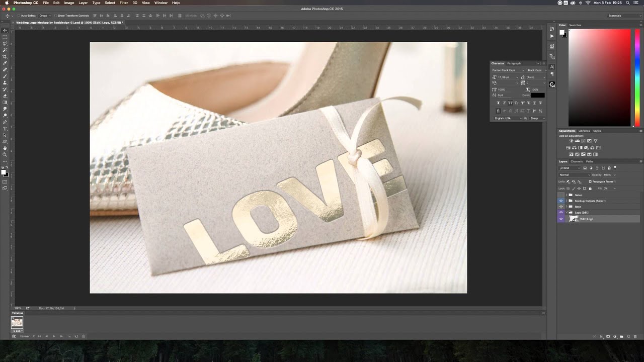Select the Rectangular Marquee tool

[x=5, y=37]
